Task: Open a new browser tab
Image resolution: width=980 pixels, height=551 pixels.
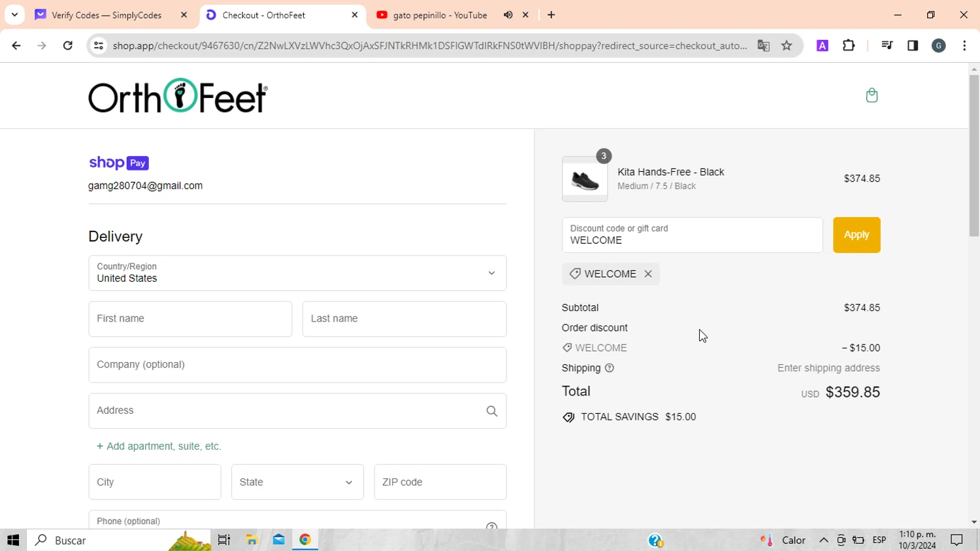Action: pos(551,15)
